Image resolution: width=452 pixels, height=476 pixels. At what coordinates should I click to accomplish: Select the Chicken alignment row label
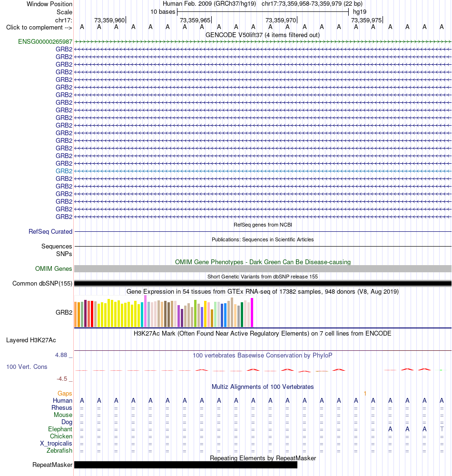point(61,436)
